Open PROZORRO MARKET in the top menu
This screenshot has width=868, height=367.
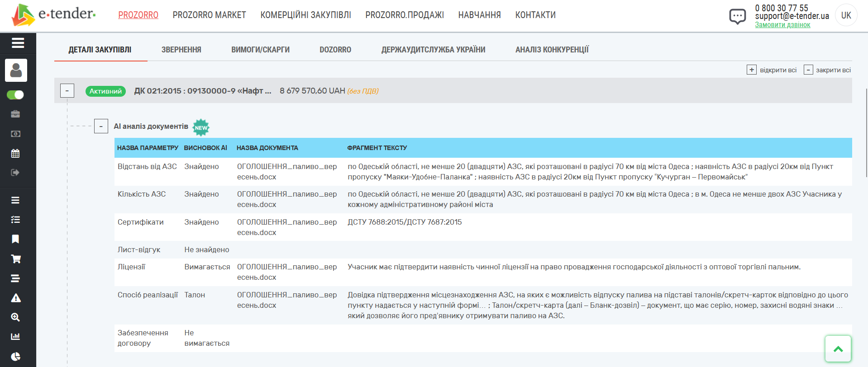click(x=209, y=15)
